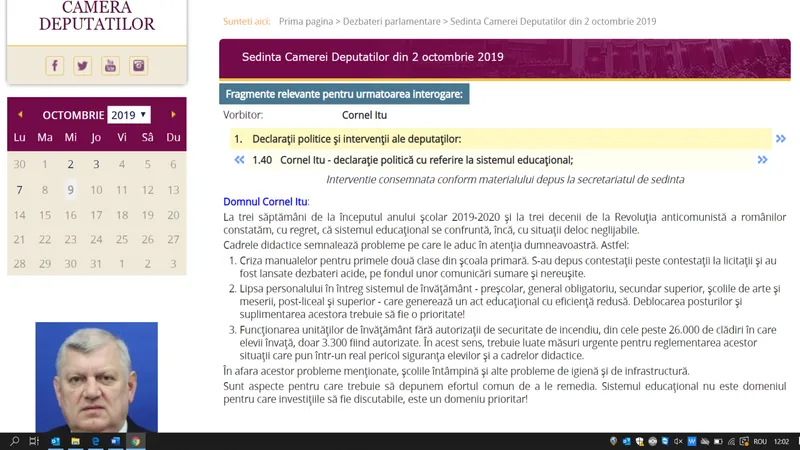Screen dimensions: 800x450
Task: Click the Prima pagina breadcrumb
Action: point(305,21)
